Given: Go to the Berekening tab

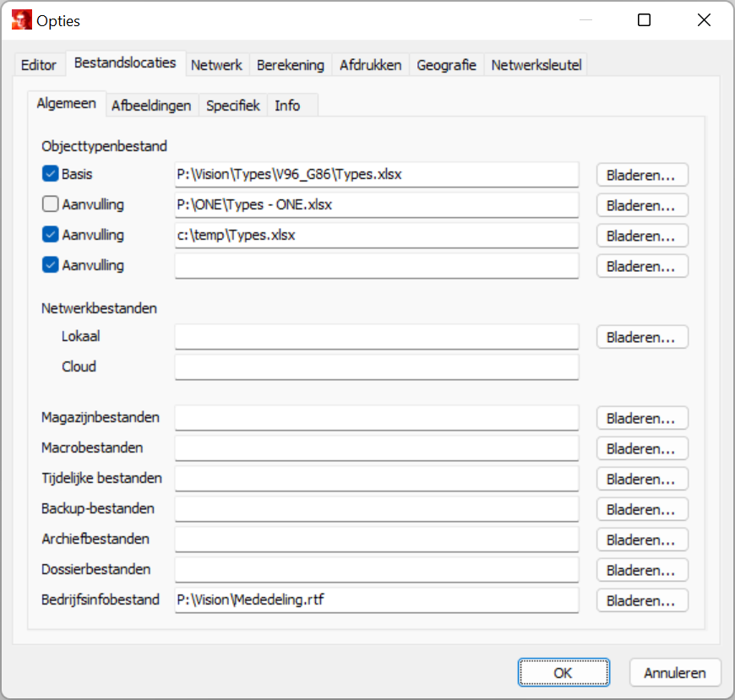Looking at the screenshot, I should click(x=290, y=65).
